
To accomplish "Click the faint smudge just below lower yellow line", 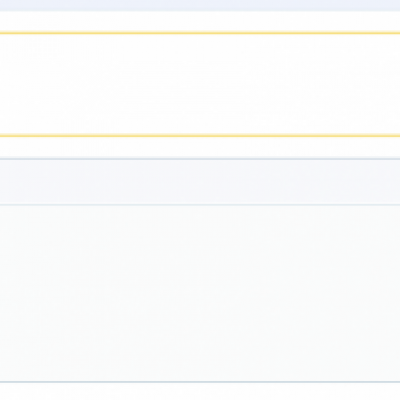I will coord(88,146).
